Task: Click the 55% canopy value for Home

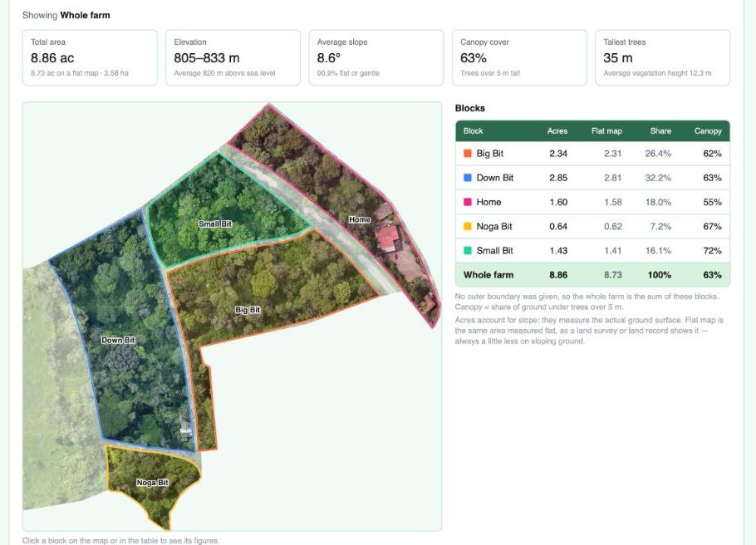Action: [712, 202]
